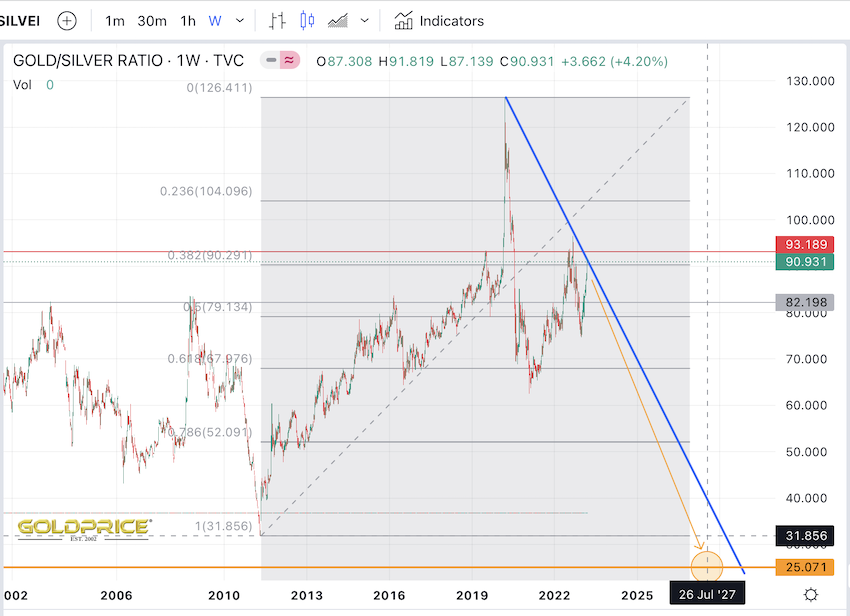Click the add symbol plus icon
The width and height of the screenshot is (850, 616).
pos(66,20)
